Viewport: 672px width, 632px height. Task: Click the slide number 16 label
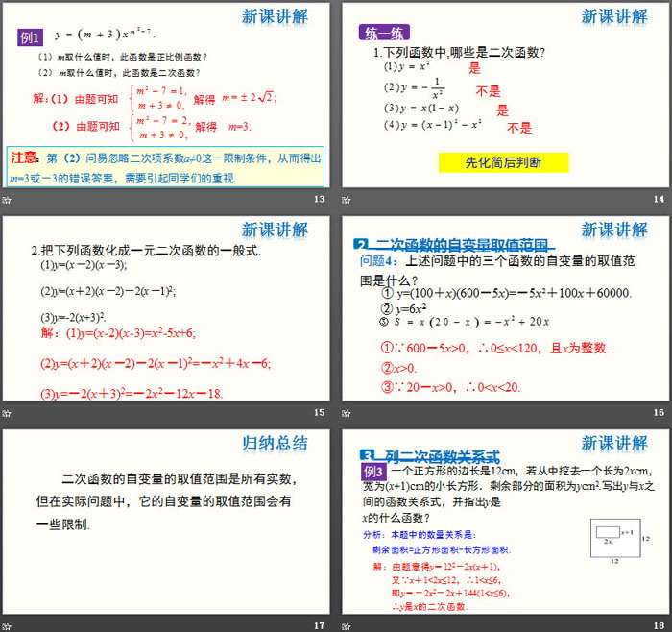click(658, 413)
